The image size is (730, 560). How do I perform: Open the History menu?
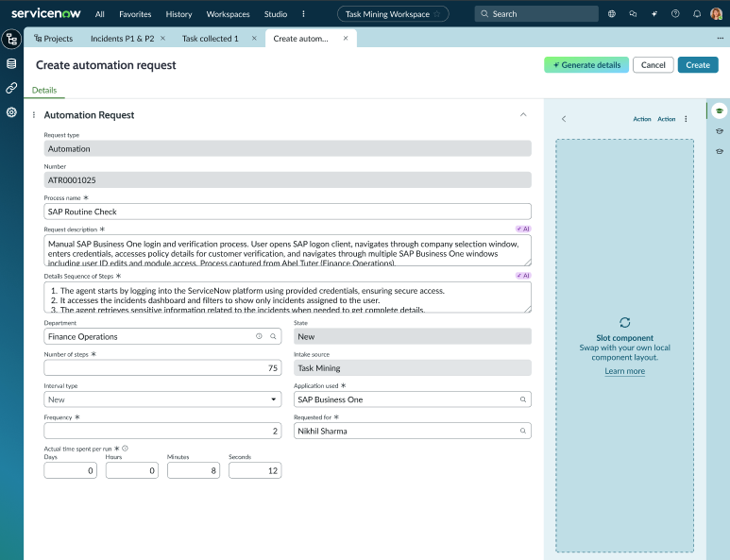point(178,14)
